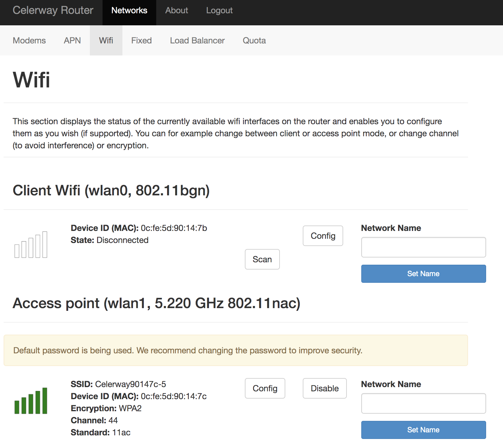Go to the Quota tab
Image resolution: width=503 pixels, height=448 pixels.
254,40
